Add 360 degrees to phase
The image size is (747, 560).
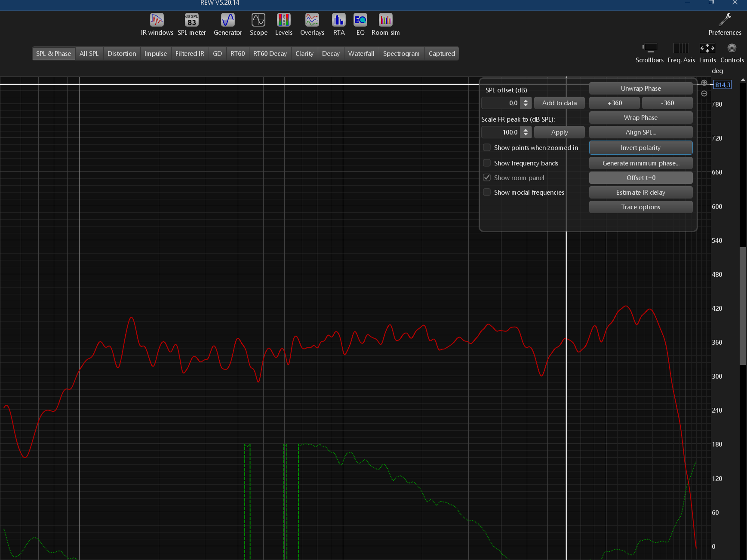coord(615,103)
